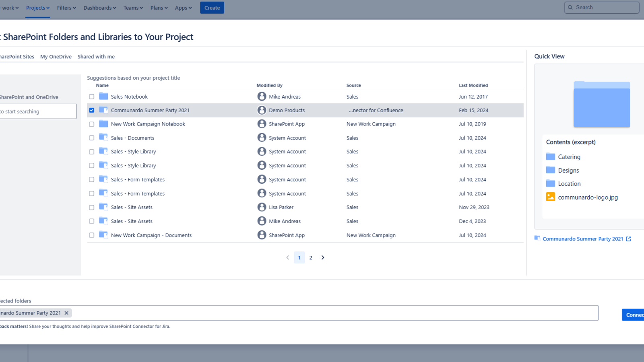Click the communardo-logo.jpg image file icon
644x362 pixels.
click(x=551, y=197)
